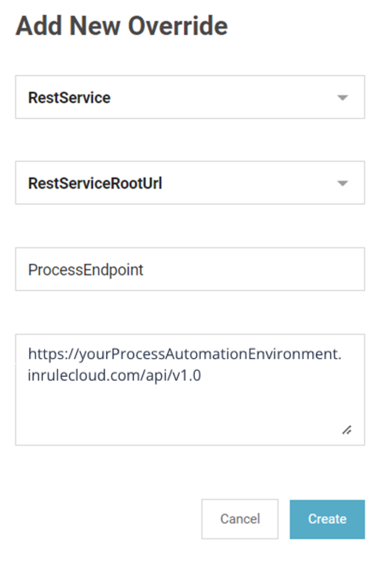The height and width of the screenshot is (575, 392).
Task: Click the resize handle of the URL textarea
Action: point(347,430)
